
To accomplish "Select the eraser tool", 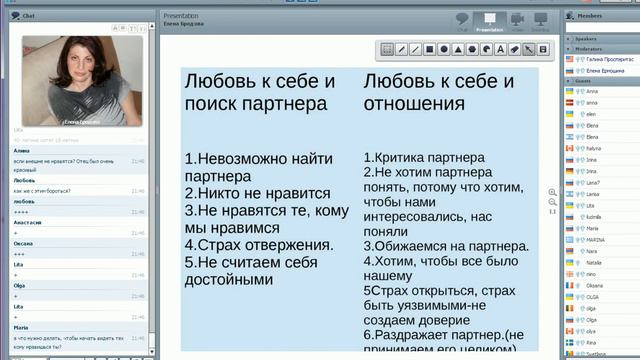I will tap(515, 49).
